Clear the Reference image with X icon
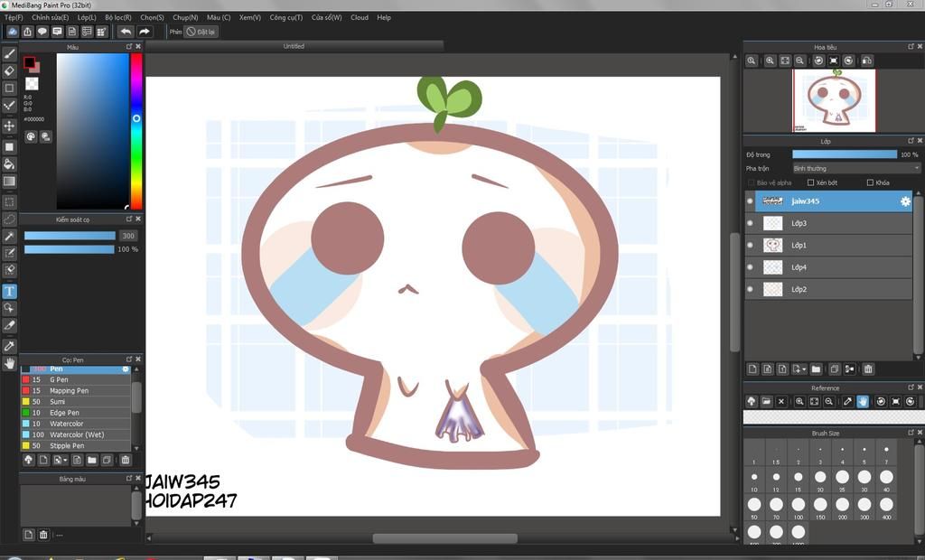 [781, 401]
